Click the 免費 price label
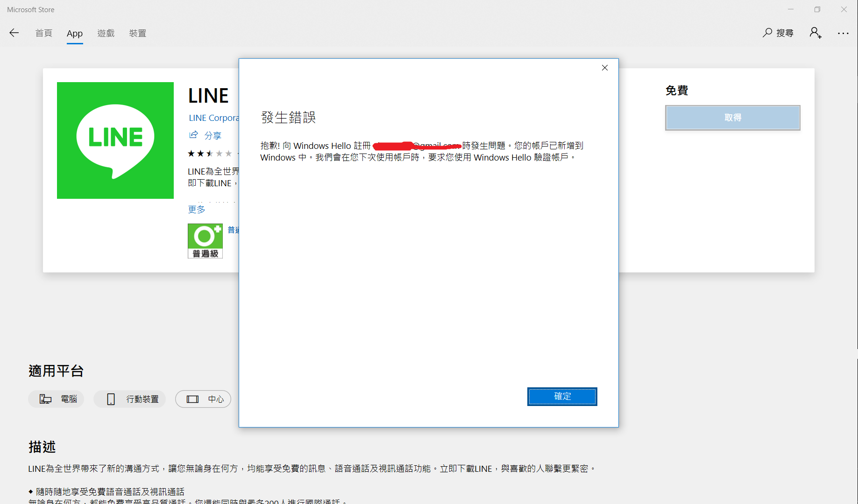This screenshot has height=504, width=858. [x=677, y=91]
